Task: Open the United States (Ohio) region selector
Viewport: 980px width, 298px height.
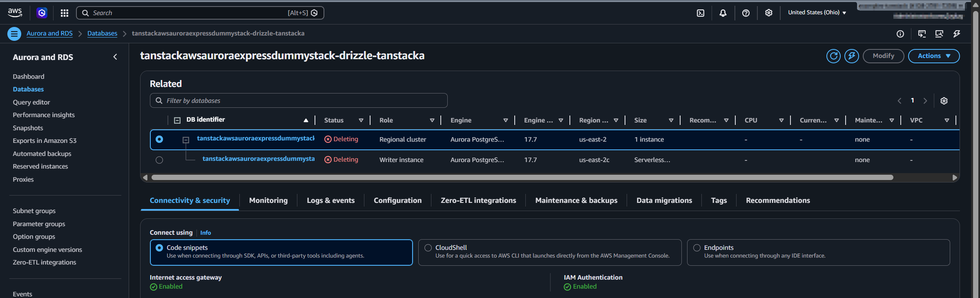Action: point(817,13)
